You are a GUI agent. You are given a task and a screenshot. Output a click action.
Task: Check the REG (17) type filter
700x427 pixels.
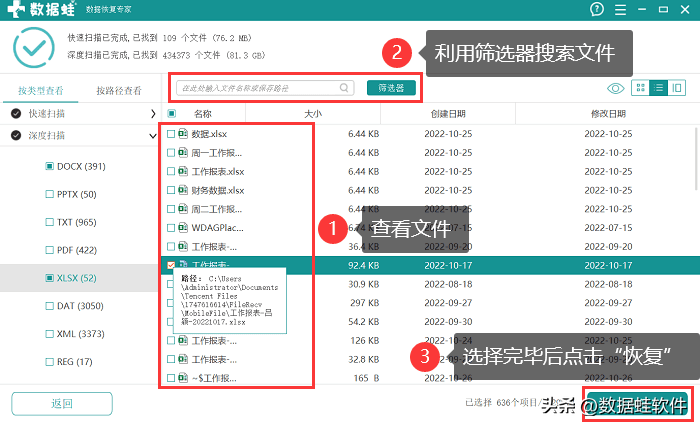pos(50,362)
